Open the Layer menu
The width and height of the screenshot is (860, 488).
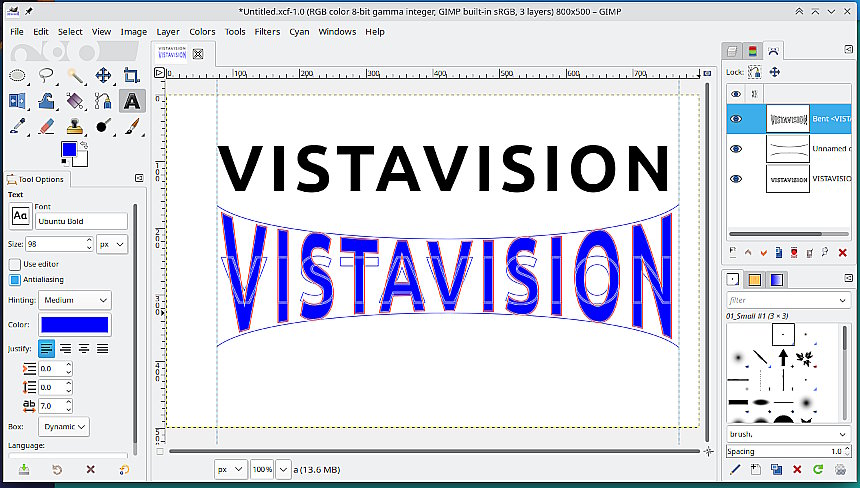click(x=168, y=32)
